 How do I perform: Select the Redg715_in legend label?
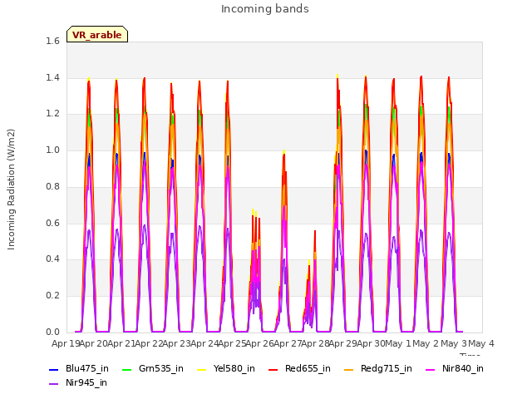(386, 369)
